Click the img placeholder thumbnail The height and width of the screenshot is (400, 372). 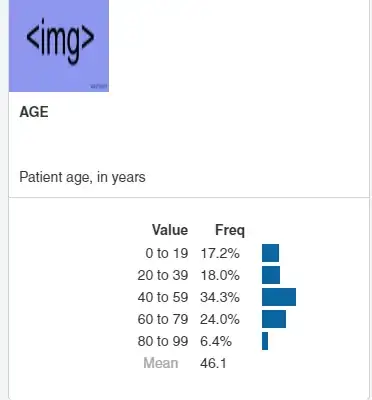[x=59, y=46]
